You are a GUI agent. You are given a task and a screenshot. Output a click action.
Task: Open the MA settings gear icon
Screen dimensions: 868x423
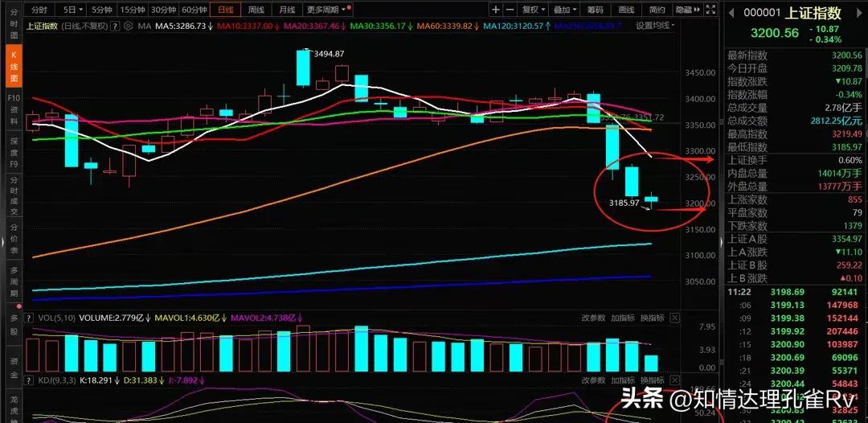[x=129, y=26]
